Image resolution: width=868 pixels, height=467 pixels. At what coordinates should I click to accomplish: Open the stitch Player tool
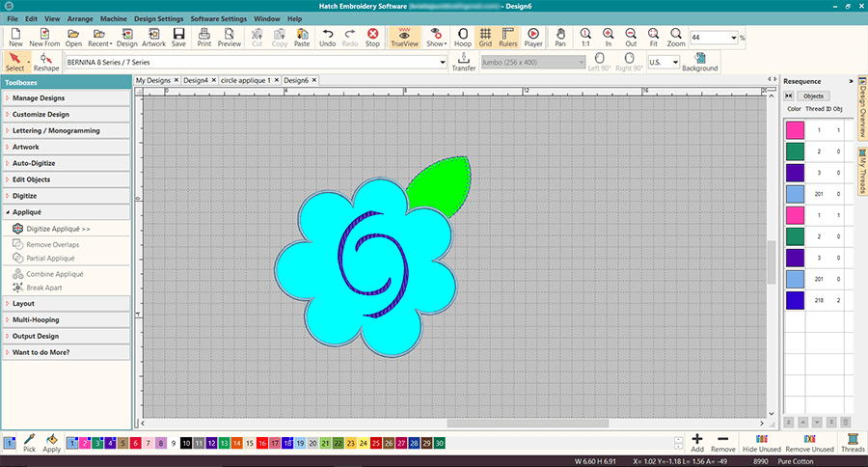(x=533, y=38)
